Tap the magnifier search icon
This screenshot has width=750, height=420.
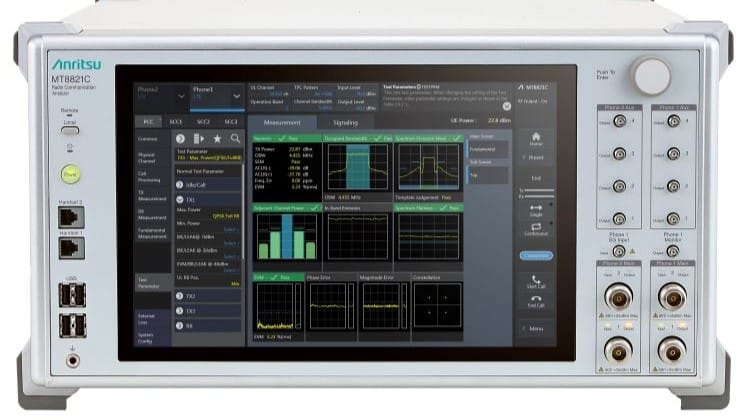coord(235,139)
